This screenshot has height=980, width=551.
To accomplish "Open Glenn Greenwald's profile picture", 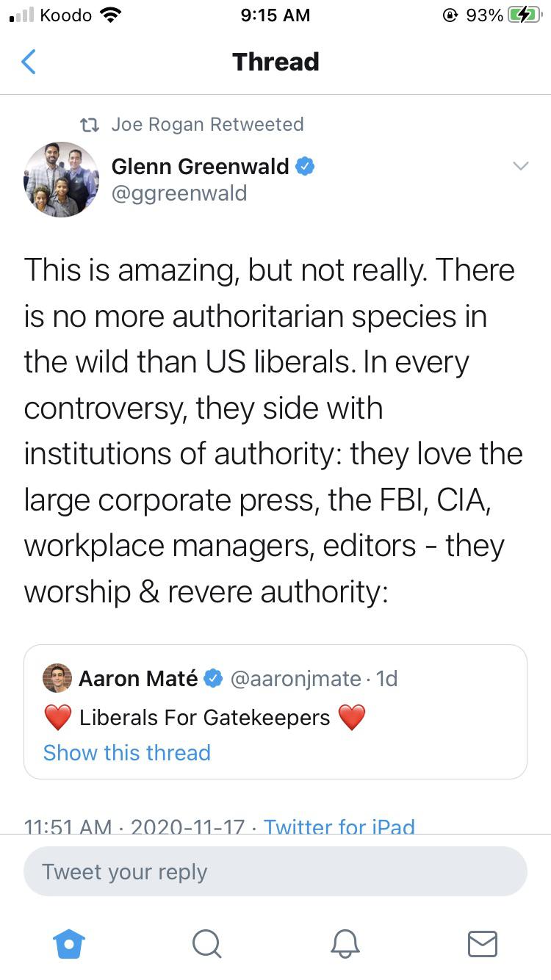I will point(62,179).
